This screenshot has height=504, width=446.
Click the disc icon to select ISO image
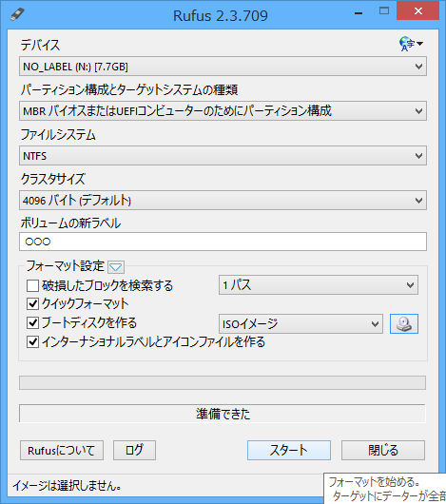(x=404, y=323)
